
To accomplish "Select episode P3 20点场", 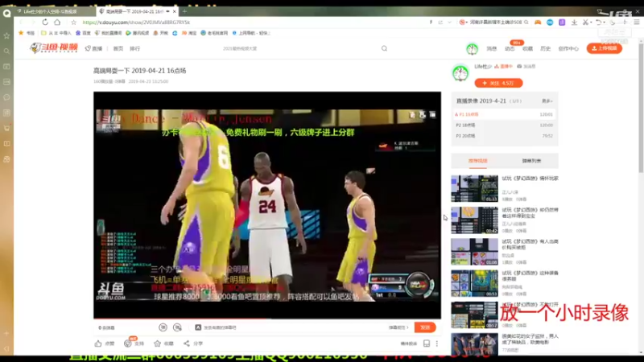I will coord(505,136).
